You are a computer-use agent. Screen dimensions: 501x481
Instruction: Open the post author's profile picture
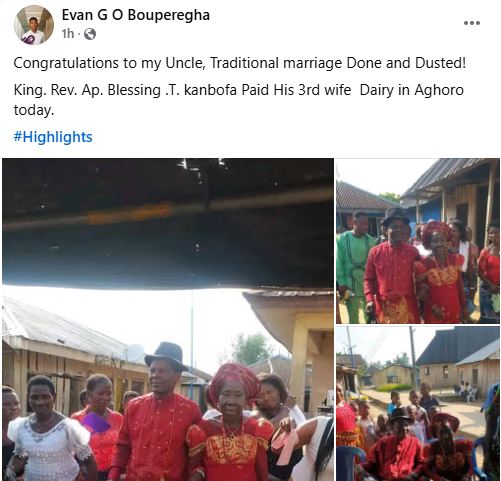pyautogui.click(x=34, y=25)
